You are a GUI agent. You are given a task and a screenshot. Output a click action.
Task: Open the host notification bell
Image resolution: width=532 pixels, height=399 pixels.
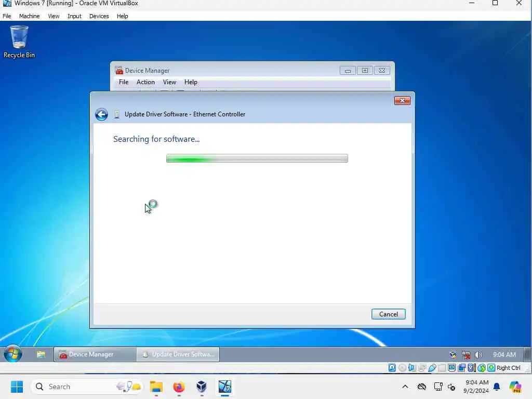click(497, 387)
